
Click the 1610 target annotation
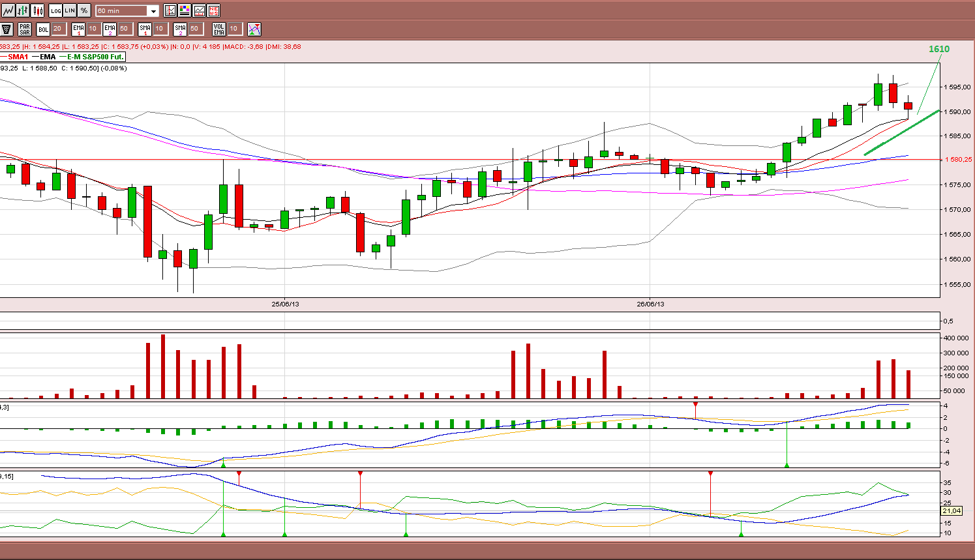click(939, 49)
